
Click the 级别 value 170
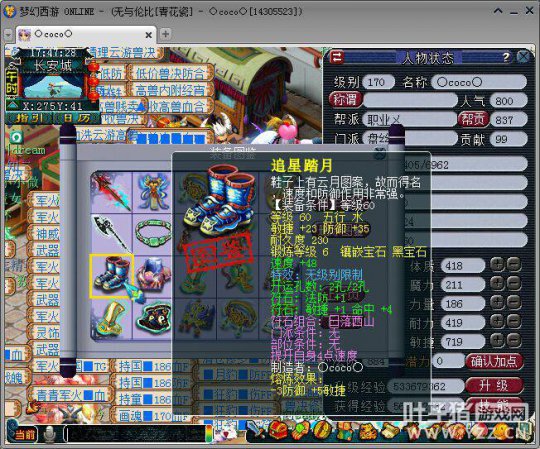378,82
